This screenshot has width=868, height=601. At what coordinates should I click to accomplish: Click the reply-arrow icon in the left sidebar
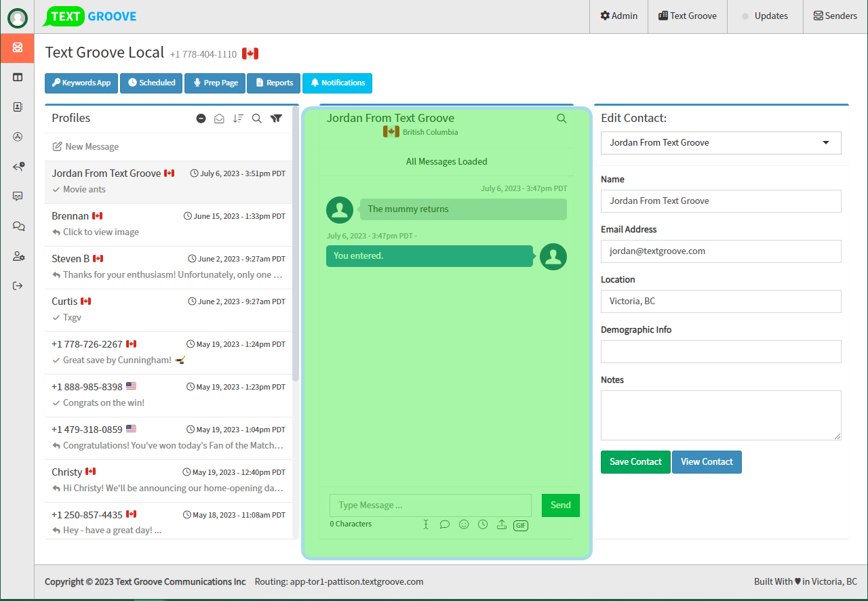(18, 167)
